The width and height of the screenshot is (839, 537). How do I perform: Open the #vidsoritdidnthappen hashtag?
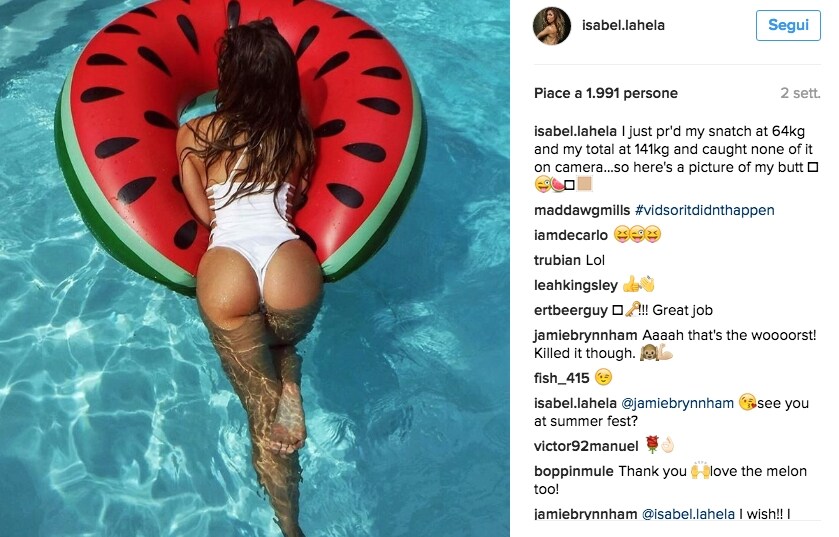(704, 210)
